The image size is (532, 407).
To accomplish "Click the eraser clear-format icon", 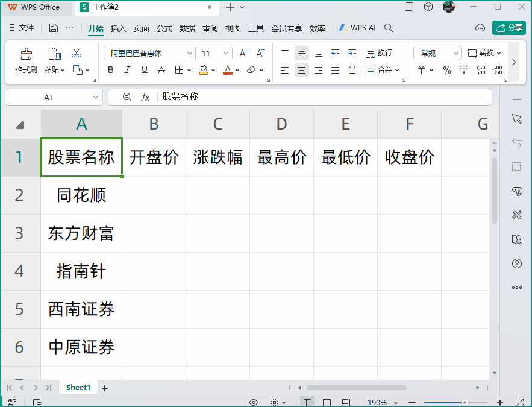I will click(252, 70).
